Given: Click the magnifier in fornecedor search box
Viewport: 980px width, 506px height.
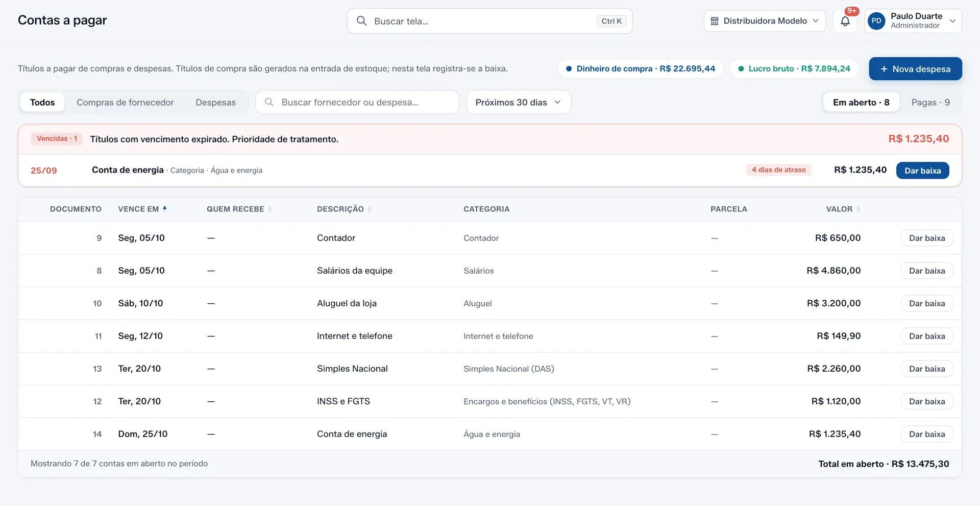Looking at the screenshot, I should pyautogui.click(x=269, y=102).
